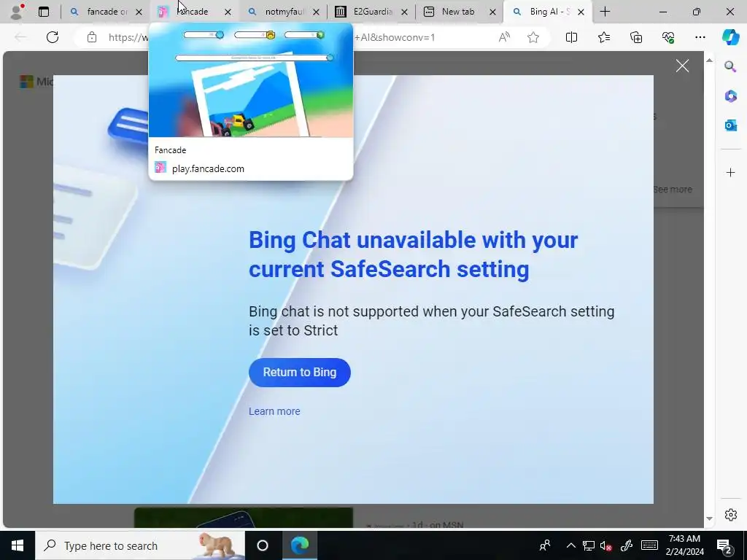
Task: Select the Bing AI tab
Action: (549, 12)
